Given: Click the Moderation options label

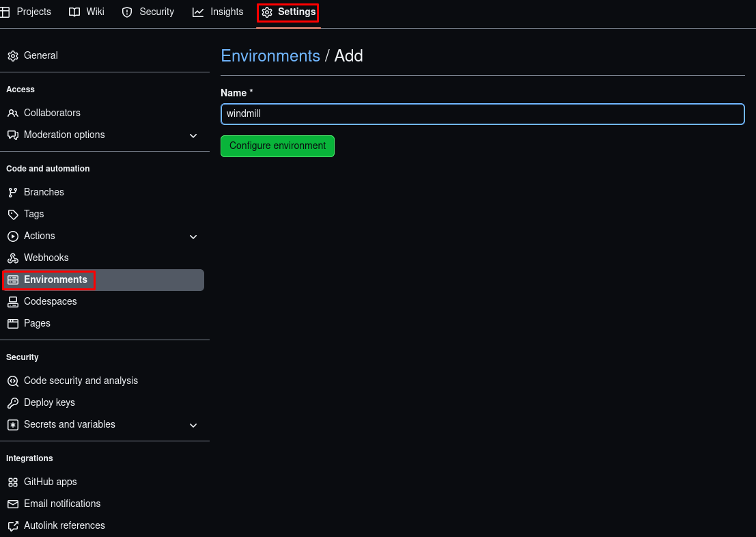Looking at the screenshot, I should click(64, 135).
